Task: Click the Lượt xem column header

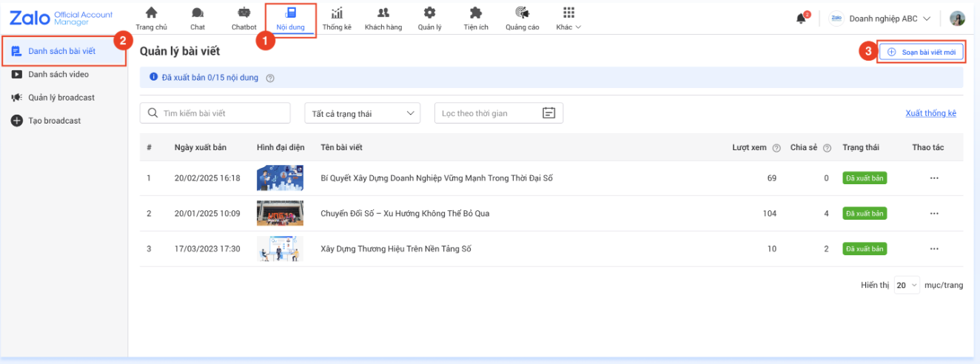Action: 749,147
